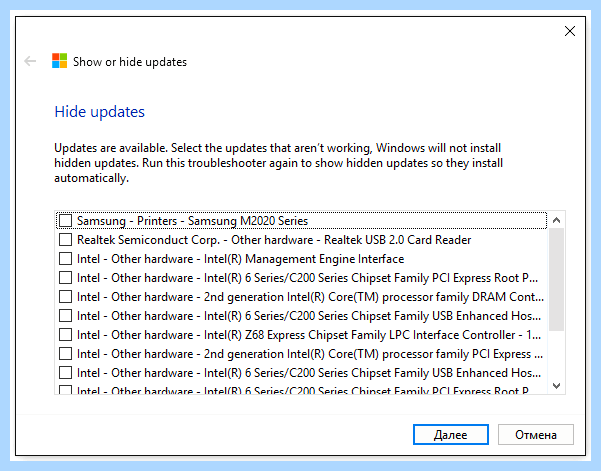Image resolution: width=601 pixels, height=471 pixels.
Task: Click scroll down arrow of updates list
Action: tap(557, 386)
